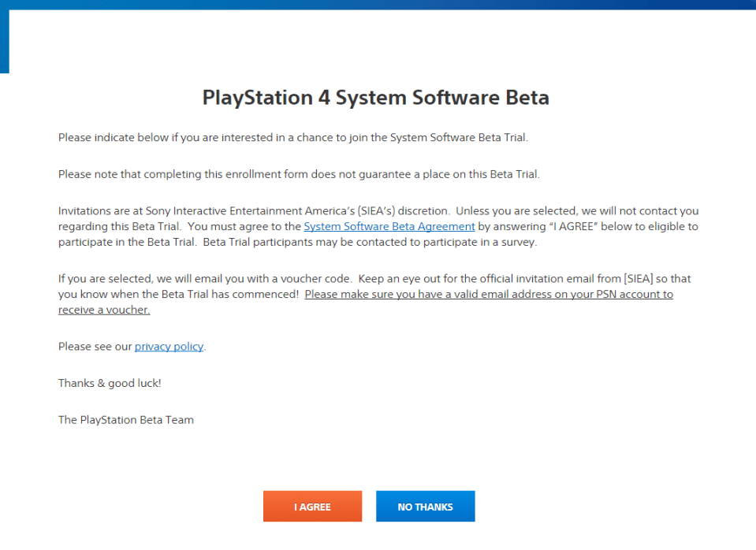Click 'Please see our' text before privacy link
Image resolution: width=756 pixels, height=550 pixels.
[x=95, y=347]
